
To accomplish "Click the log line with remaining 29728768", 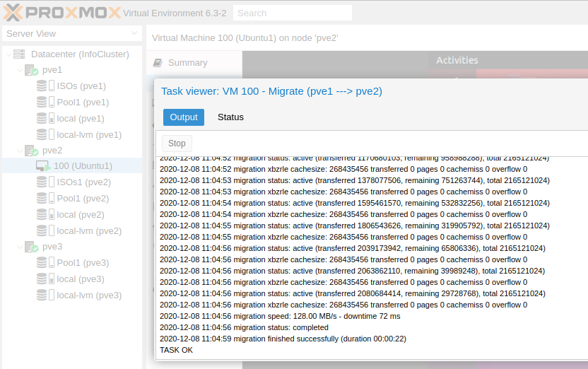I will (x=353, y=293).
